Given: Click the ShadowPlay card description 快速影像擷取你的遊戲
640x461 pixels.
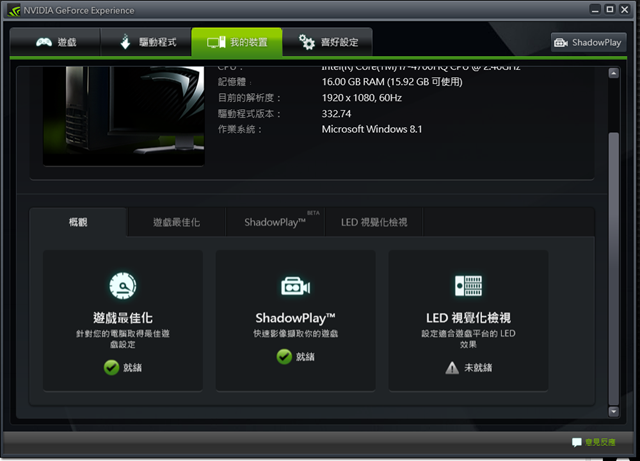Looking at the screenshot, I should pos(296,334).
